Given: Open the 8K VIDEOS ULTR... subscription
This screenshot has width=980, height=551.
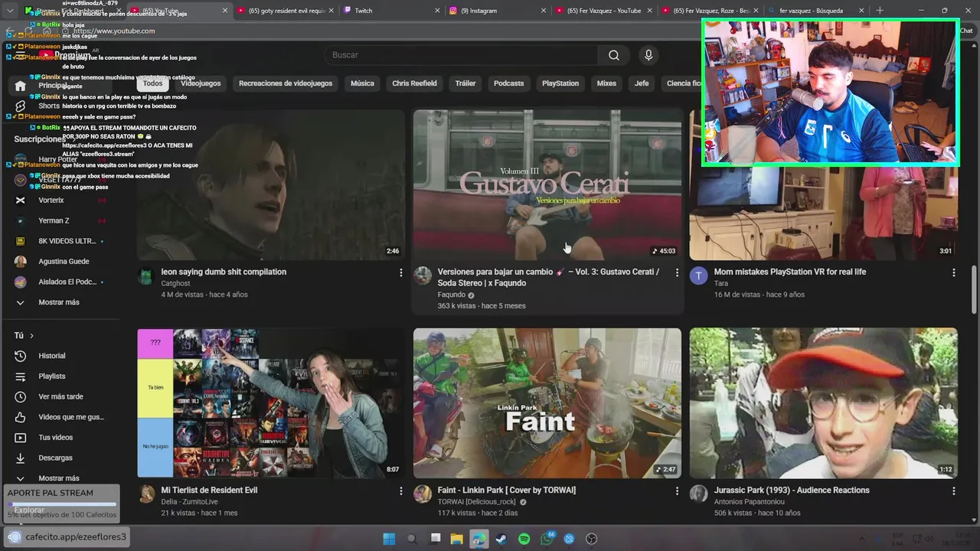Looking at the screenshot, I should click(x=67, y=241).
